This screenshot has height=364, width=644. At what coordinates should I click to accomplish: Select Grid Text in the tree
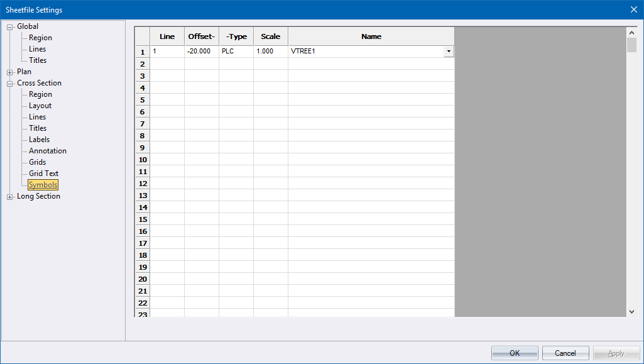click(43, 174)
